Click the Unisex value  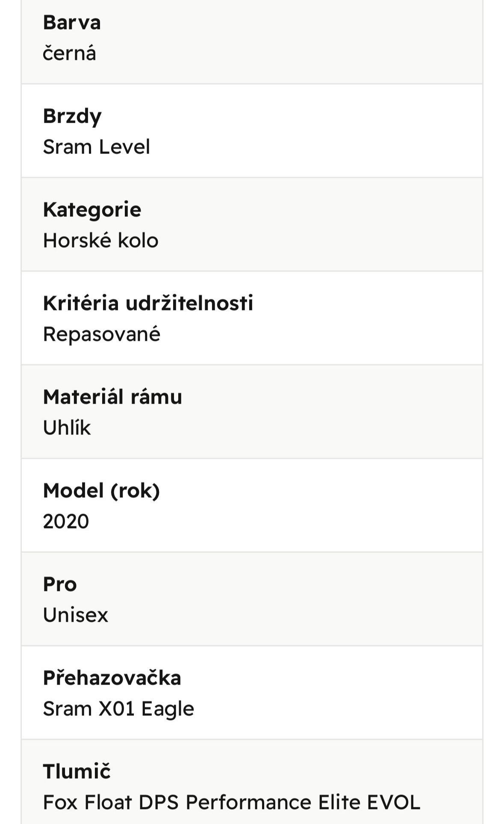[x=76, y=615]
